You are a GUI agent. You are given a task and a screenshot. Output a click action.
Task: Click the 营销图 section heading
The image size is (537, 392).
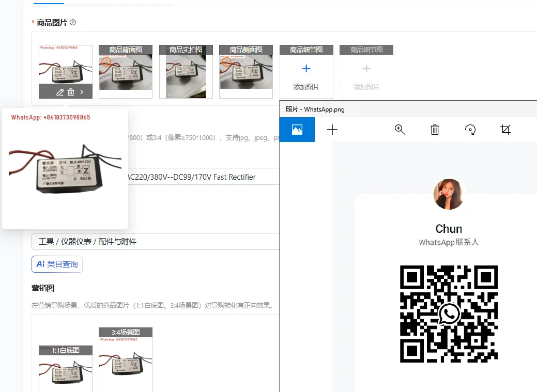point(43,288)
